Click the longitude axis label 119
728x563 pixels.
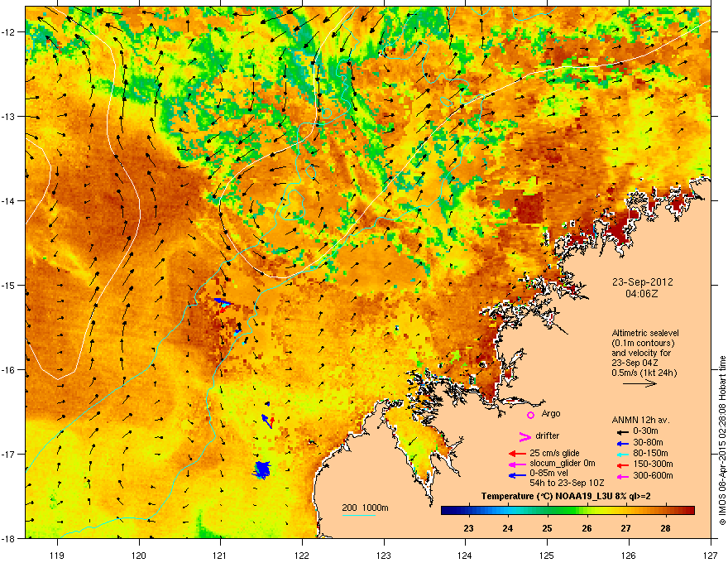(57, 555)
